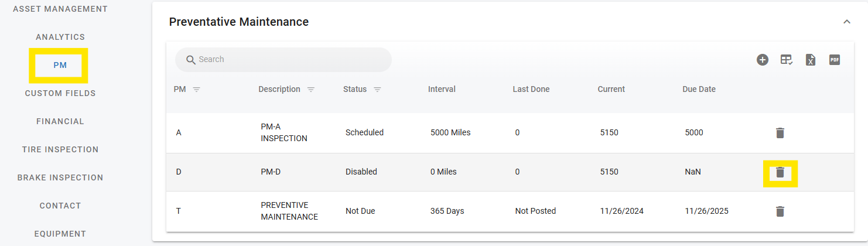This screenshot has height=246, width=868.
Task: Go to Tire Inspection
Action: 60,149
